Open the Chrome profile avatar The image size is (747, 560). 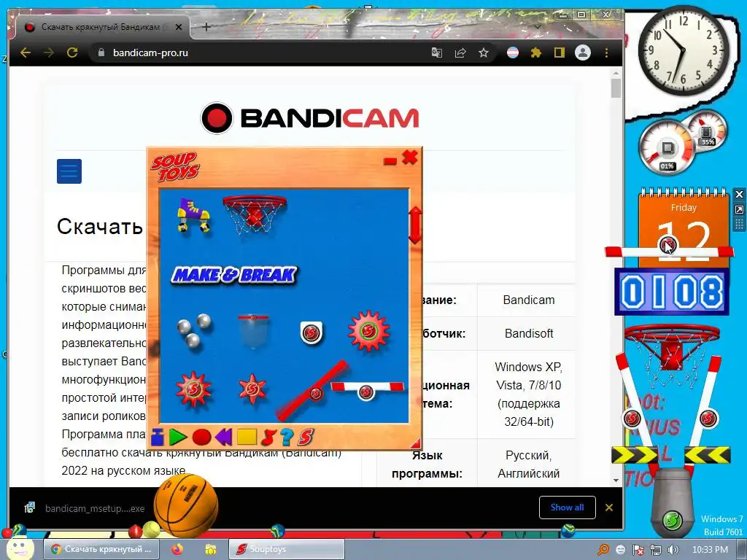coord(583,52)
